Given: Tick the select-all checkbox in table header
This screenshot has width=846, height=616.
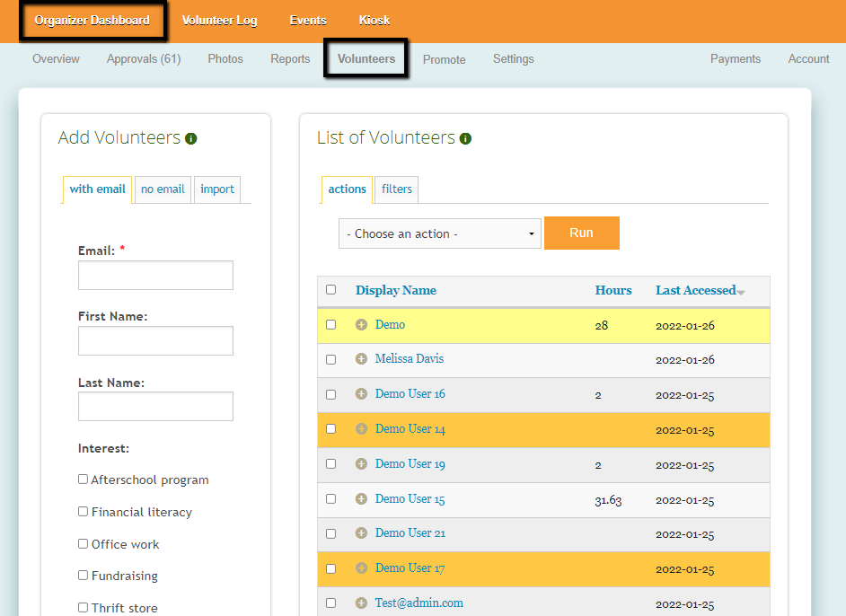Looking at the screenshot, I should pyautogui.click(x=330, y=290).
